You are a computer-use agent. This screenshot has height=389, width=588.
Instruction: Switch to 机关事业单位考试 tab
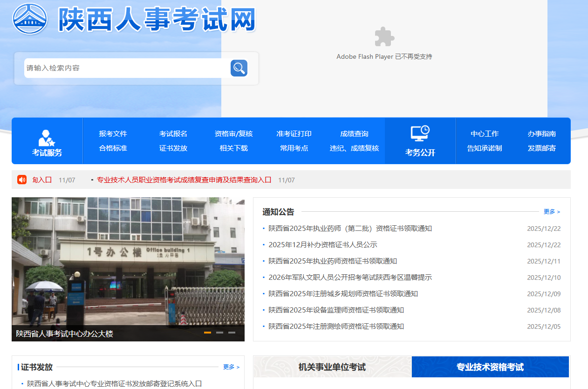[332, 367]
